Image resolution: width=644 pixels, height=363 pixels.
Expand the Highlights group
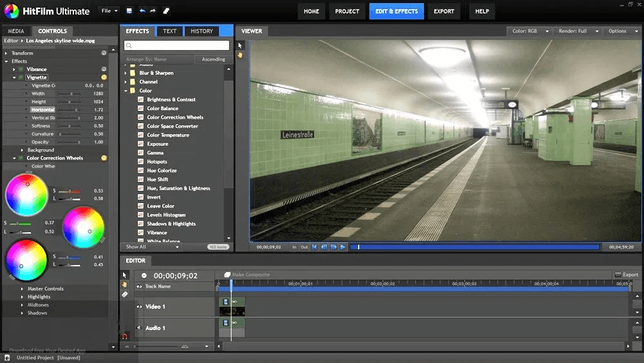(22, 297)
